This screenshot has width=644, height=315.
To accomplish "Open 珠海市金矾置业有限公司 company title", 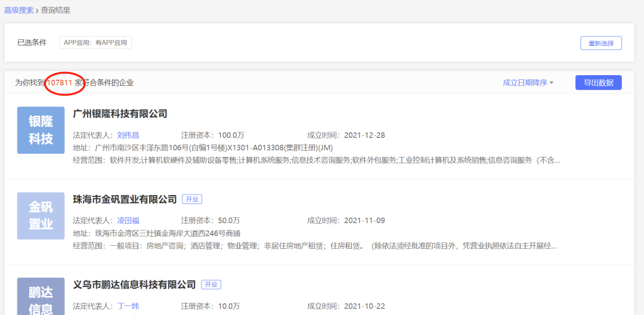I will click(125, 199).
